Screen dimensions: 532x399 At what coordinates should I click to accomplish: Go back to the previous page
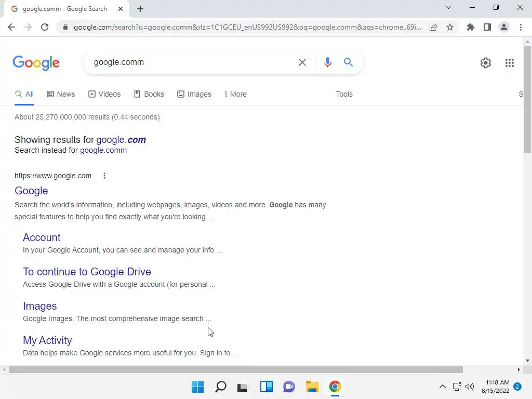point(11,27)
